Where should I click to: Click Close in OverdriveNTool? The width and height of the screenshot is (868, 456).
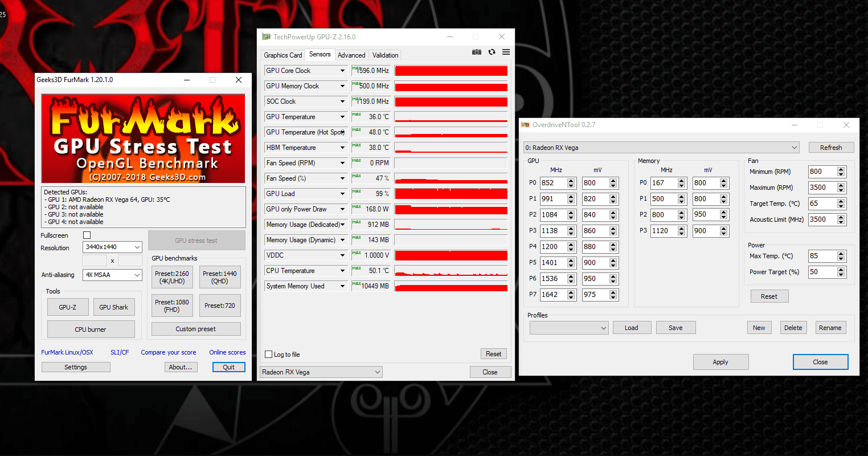(x=820, y=362)
